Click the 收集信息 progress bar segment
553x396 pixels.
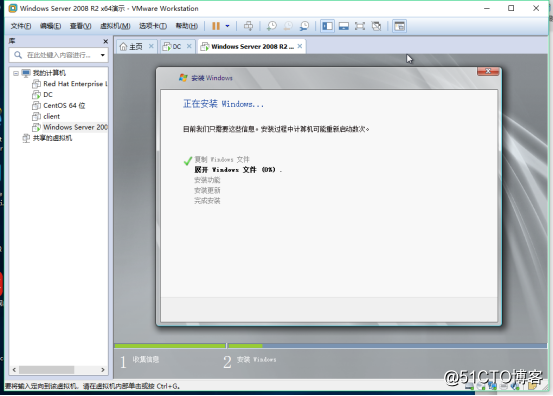170,346
